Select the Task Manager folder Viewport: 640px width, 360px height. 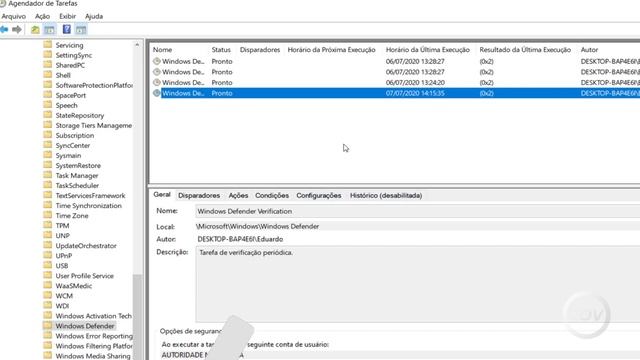77,176
